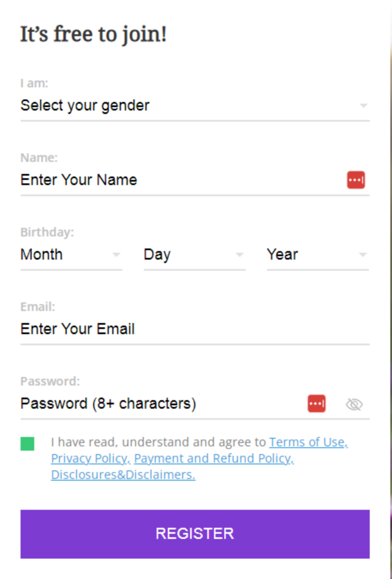Open the Payment and Refund Policy
The width and height of the screenshot is (392, 579).
click(213, 458)
